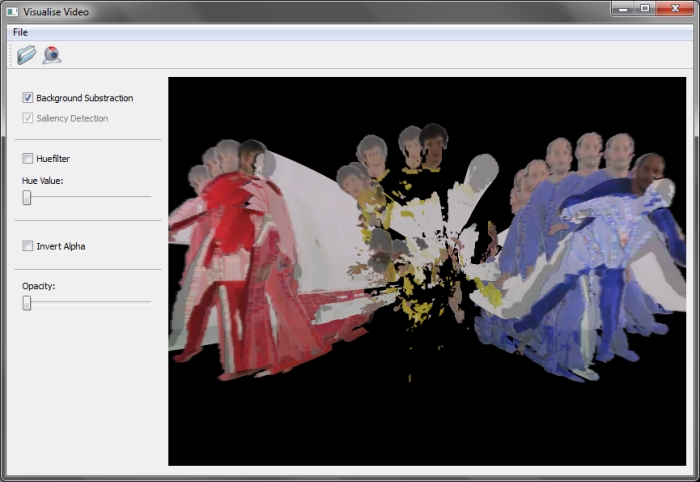The image size is (700, 482).
Task: Enable the Huefilter checkbox
Action: coord(28,158)
